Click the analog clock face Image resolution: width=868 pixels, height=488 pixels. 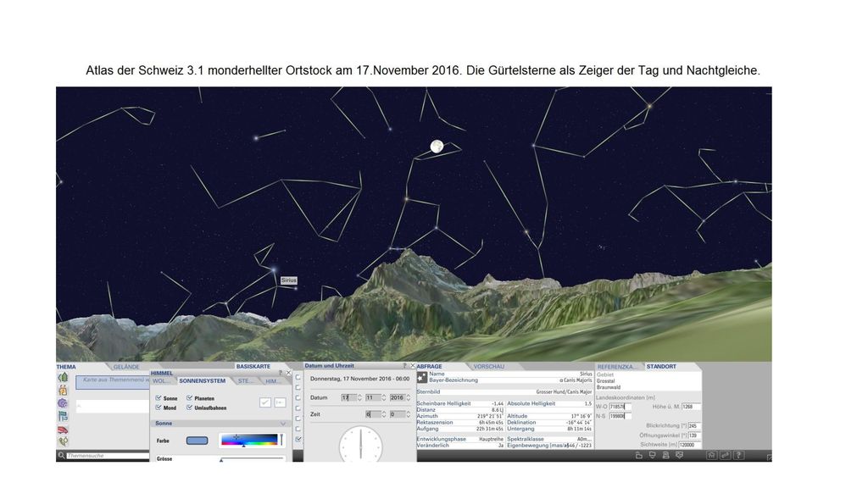(360, 444)
